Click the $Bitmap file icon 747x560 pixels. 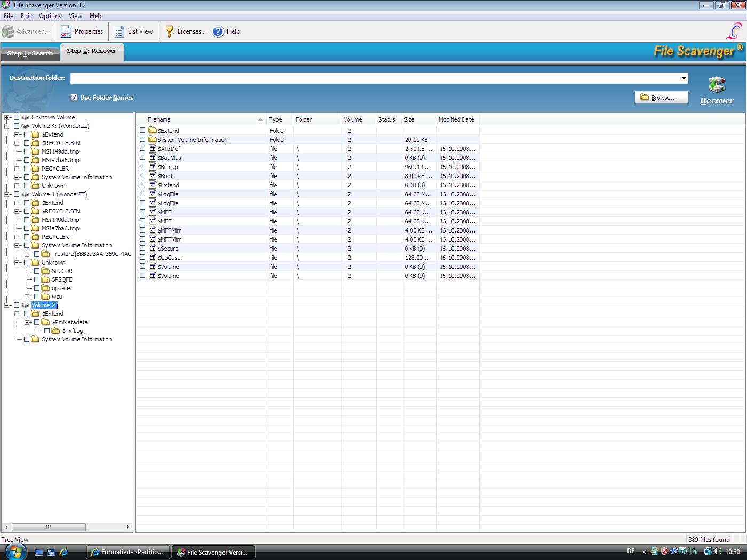153,167
